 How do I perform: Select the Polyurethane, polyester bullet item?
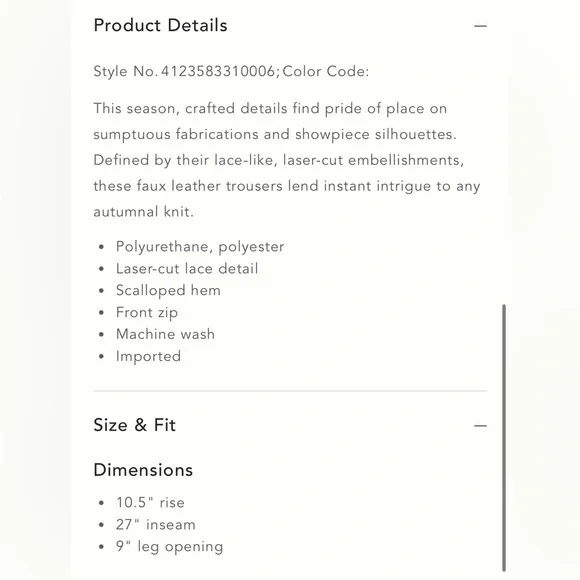click(200, 247)
